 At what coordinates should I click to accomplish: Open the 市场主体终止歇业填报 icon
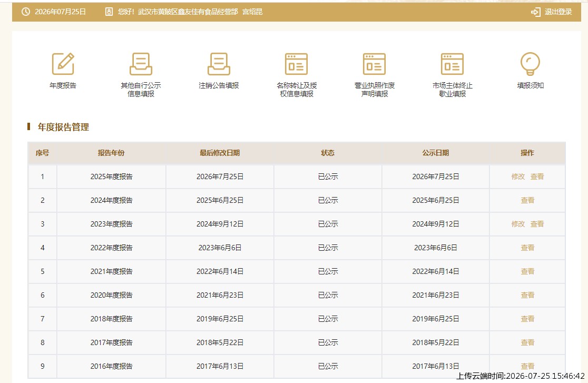(x=452, y=64)
